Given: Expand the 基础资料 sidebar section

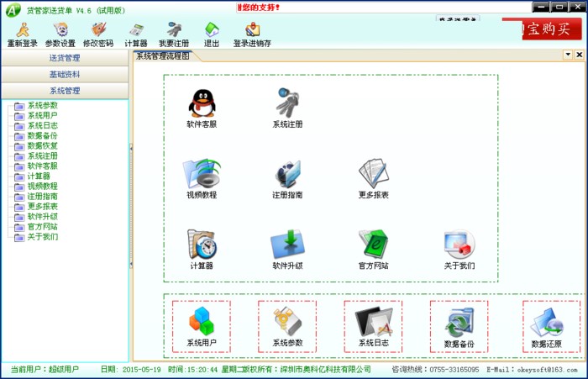Looking at the screenshot, I should click(65, 74).
